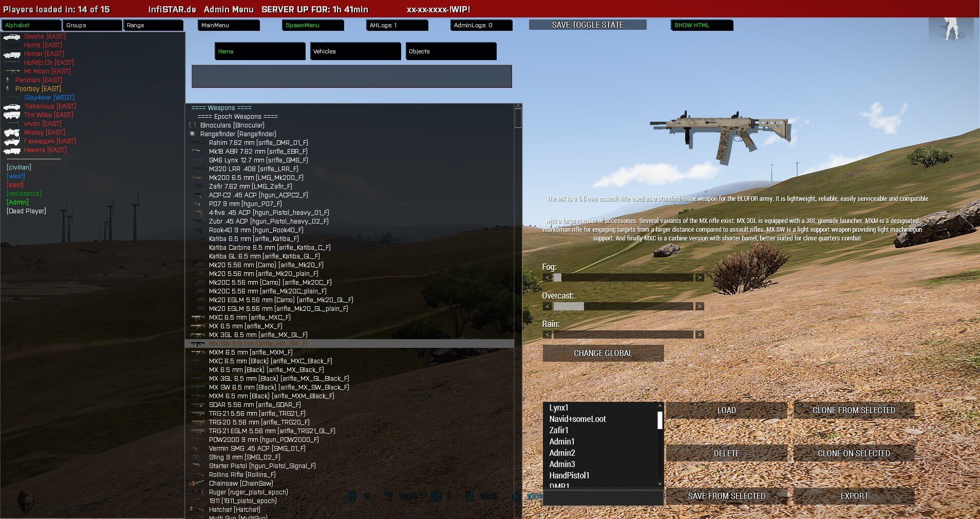Click the Mk18 ABR 7.62 mm weapon icon
Viewport: 980px width, 519px height.
tap(197, 152)
